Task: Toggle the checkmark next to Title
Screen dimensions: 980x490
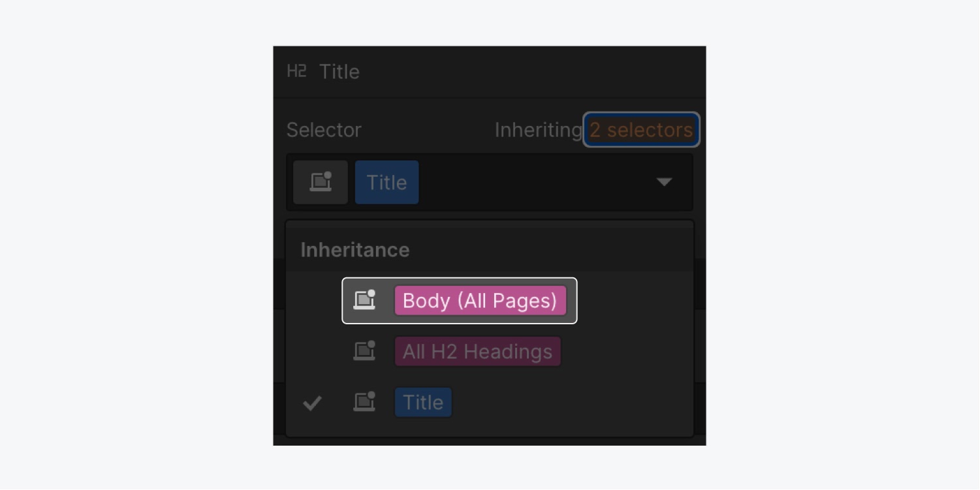Action: pyautogui.click(x=312, y=403)
